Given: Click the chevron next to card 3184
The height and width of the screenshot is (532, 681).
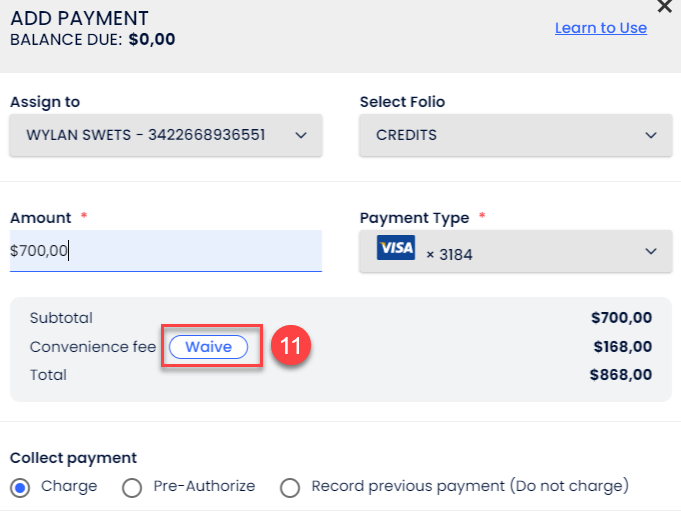Looking at the screenshot, I should pyautogui.click(x=651, y=251).
